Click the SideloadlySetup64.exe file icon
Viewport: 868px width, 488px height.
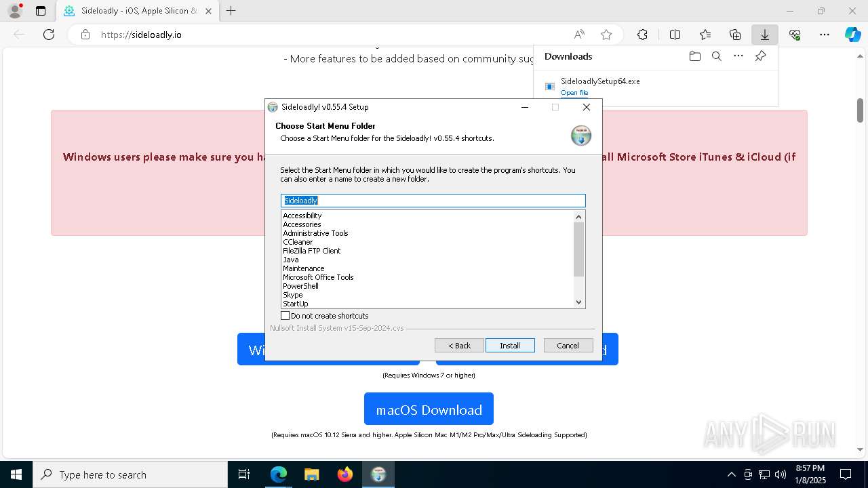tap(550, 87)
